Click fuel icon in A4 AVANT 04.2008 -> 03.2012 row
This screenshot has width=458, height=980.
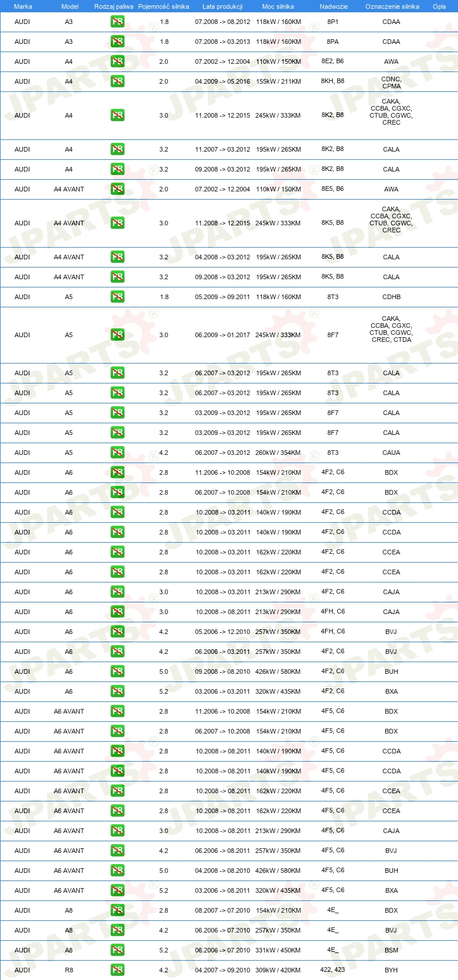(x=117, y=257)
